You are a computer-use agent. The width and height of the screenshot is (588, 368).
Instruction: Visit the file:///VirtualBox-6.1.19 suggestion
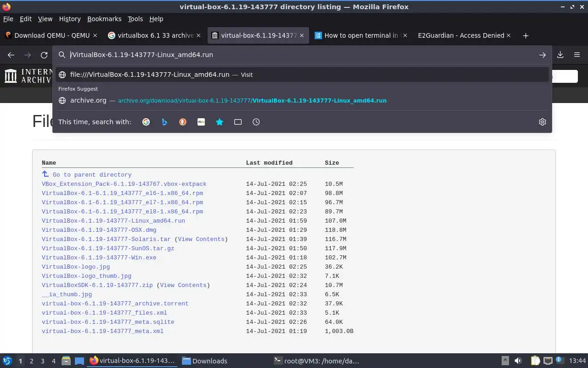coord(303,75)
